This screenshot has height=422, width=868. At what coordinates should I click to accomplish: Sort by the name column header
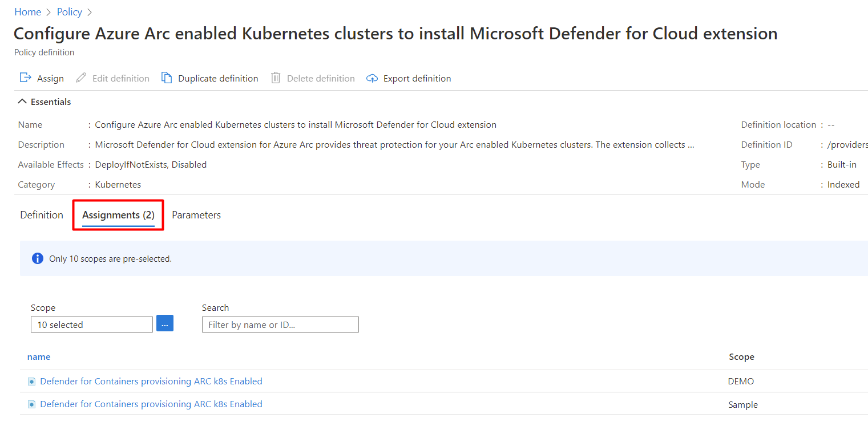[39, 357]
